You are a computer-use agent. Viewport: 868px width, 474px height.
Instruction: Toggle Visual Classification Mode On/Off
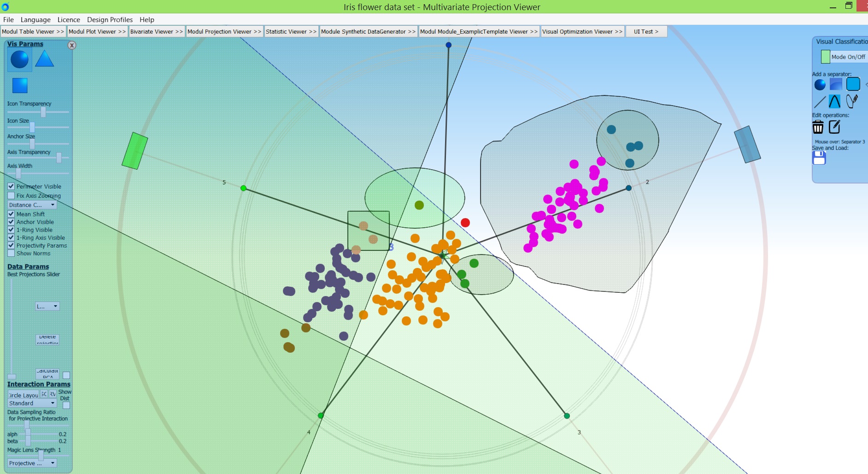coord(825,57)
